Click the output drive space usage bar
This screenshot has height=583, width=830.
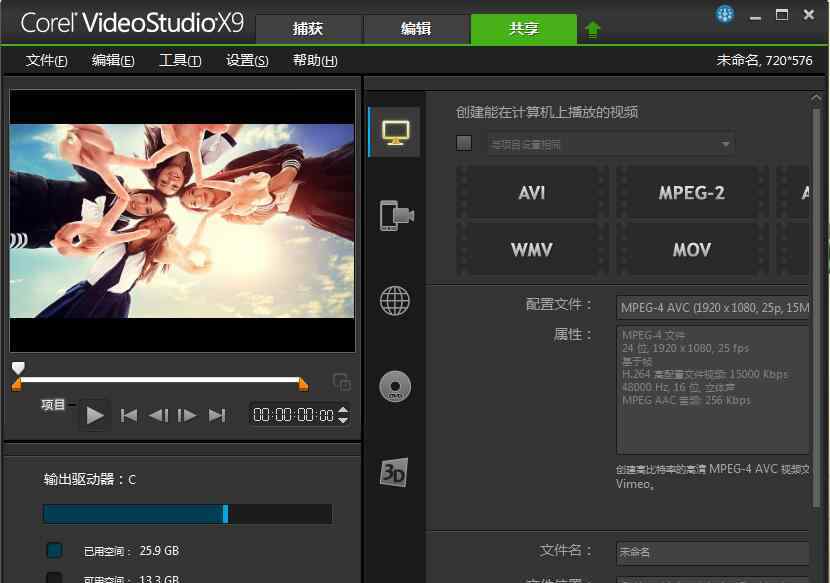[x=187, y=514]
